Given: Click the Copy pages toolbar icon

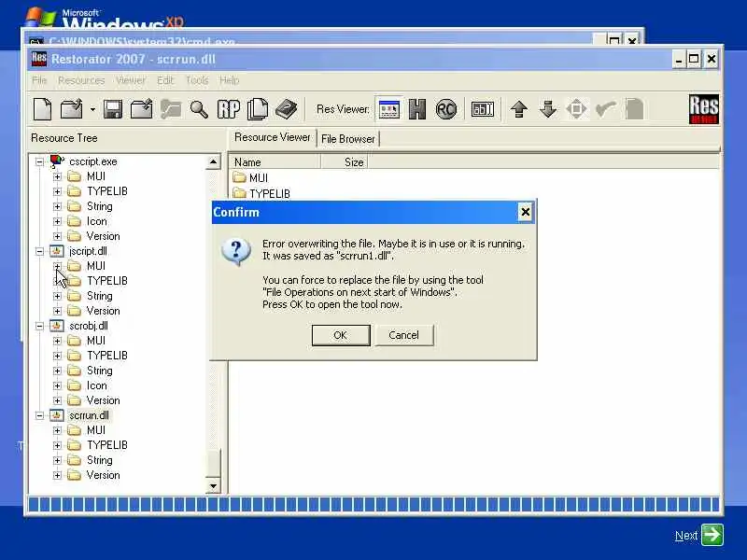Looking at the screenshot, I should 258,109.
